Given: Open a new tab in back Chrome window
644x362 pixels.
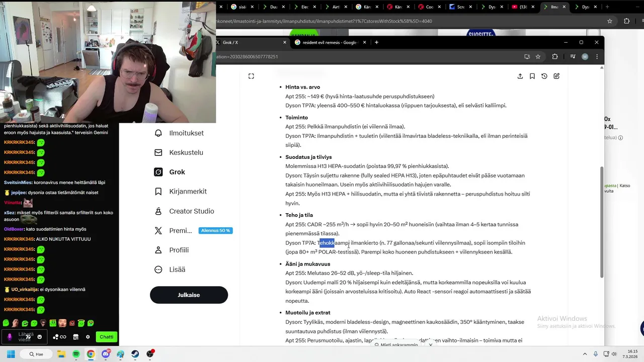Looking at the screenshot, I should [607, 7].
